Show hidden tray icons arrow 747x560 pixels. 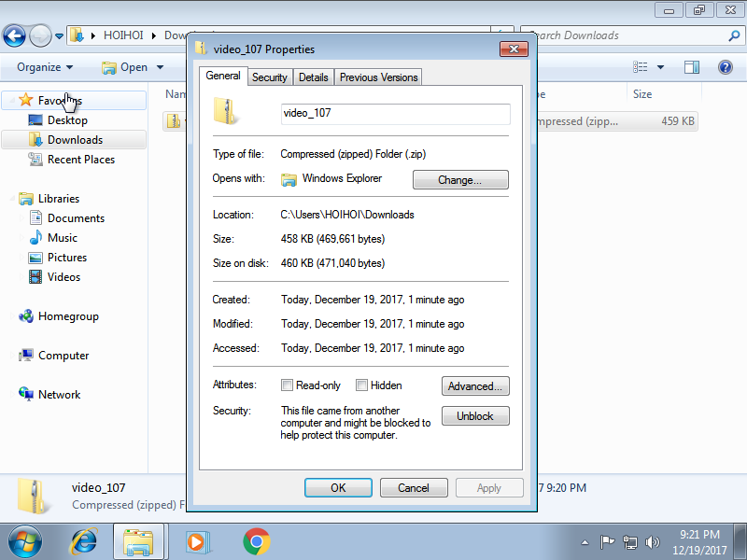(585, 542)
